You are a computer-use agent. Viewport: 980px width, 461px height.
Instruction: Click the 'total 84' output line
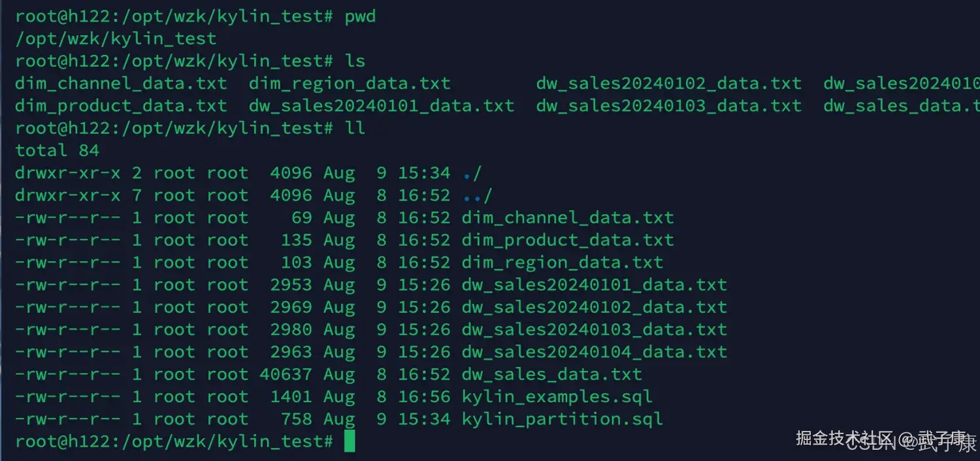click(x=57, y=151)
